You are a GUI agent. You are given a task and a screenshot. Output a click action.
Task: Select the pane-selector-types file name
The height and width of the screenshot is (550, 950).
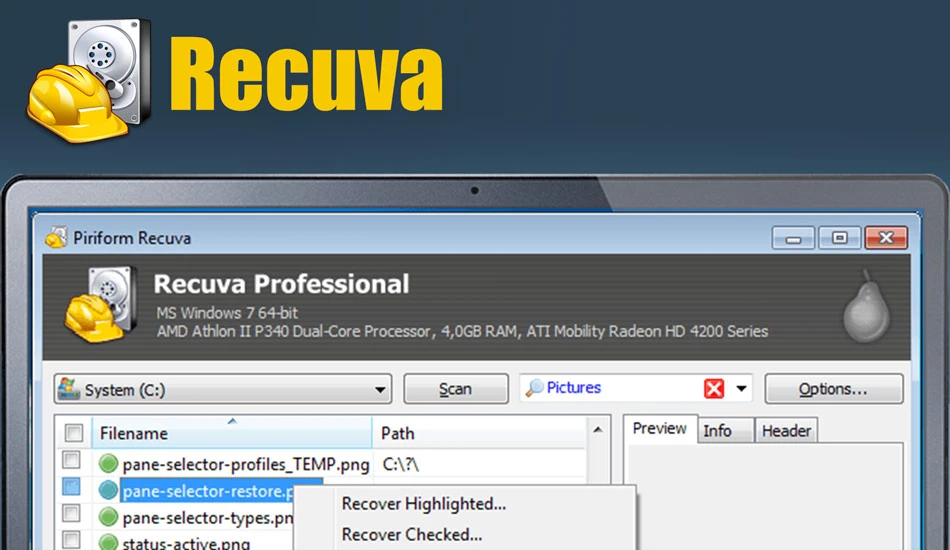(208, 518)
